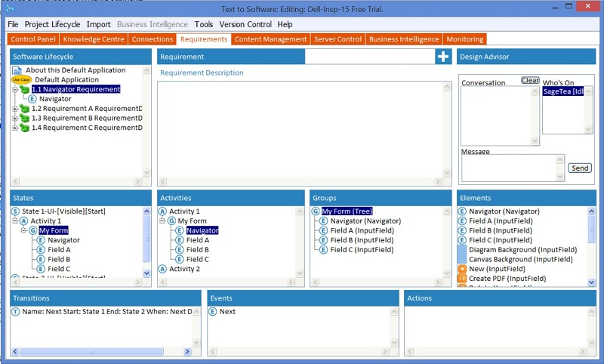Viewport: 604px width, 364px height.
Task: Switch to the Monitoring tab
Action: click(x=465, y=39)
